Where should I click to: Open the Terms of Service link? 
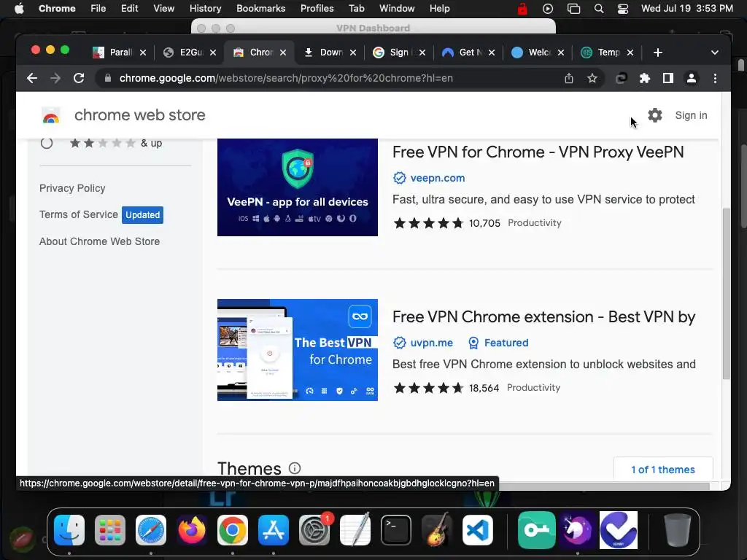tap(79, 214)
